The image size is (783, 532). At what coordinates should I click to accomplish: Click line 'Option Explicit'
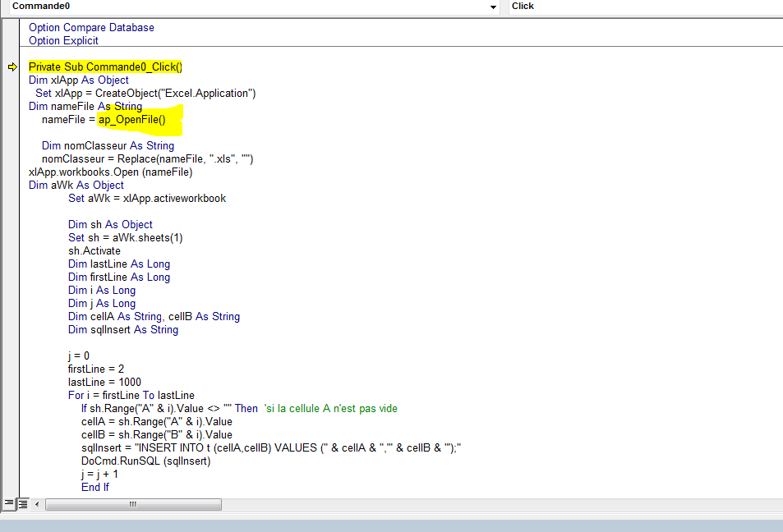[63, 40]
